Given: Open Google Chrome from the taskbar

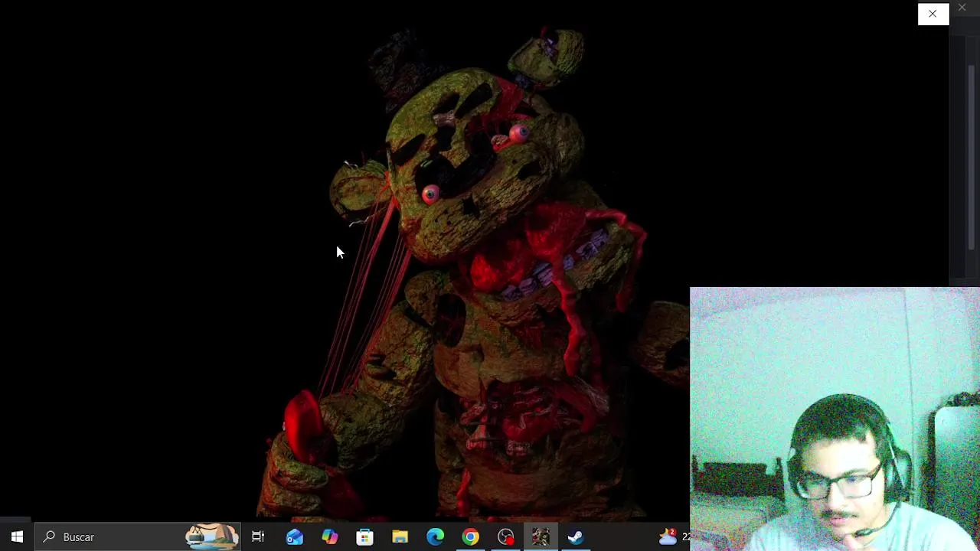Looking at the screenshot, I should click(471, 536).
